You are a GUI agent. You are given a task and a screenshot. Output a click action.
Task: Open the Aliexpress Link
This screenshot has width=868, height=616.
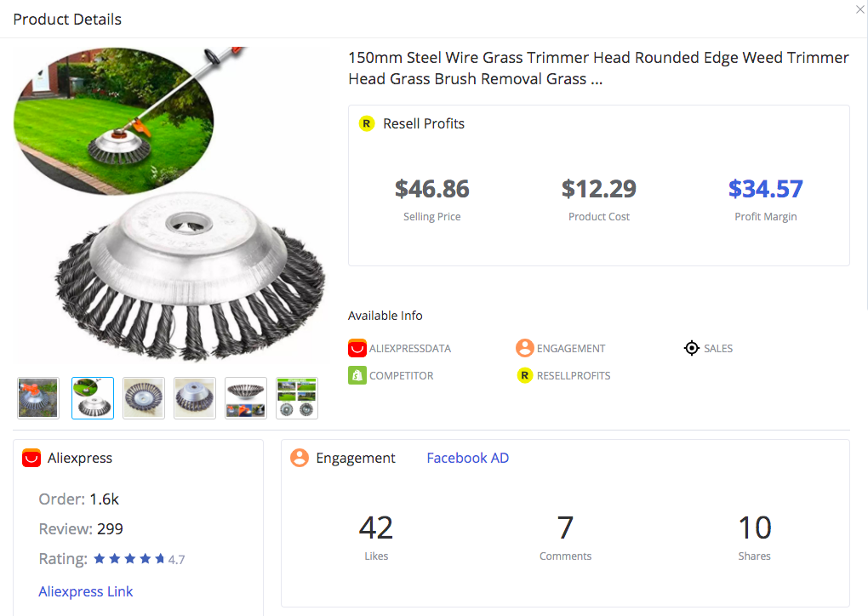[x=86, y=591]
